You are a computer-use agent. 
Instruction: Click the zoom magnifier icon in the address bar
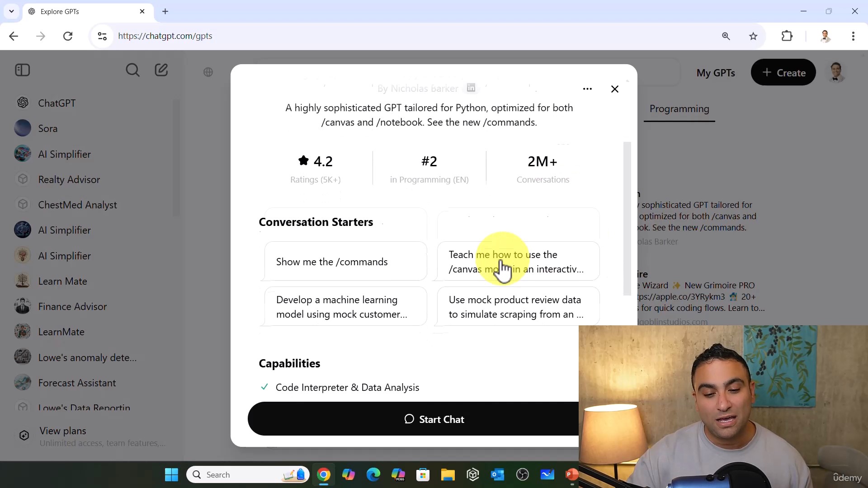(726, 36)
